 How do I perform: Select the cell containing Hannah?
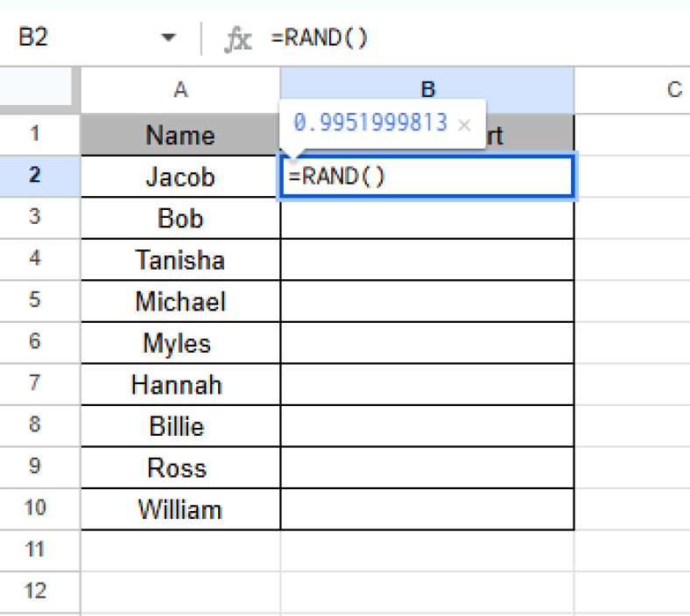point(180,384)
